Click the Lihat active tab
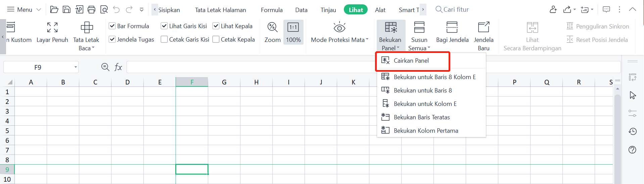Viewport: 644px width, 184px height. pyautogui.click(x=356, y=10)
